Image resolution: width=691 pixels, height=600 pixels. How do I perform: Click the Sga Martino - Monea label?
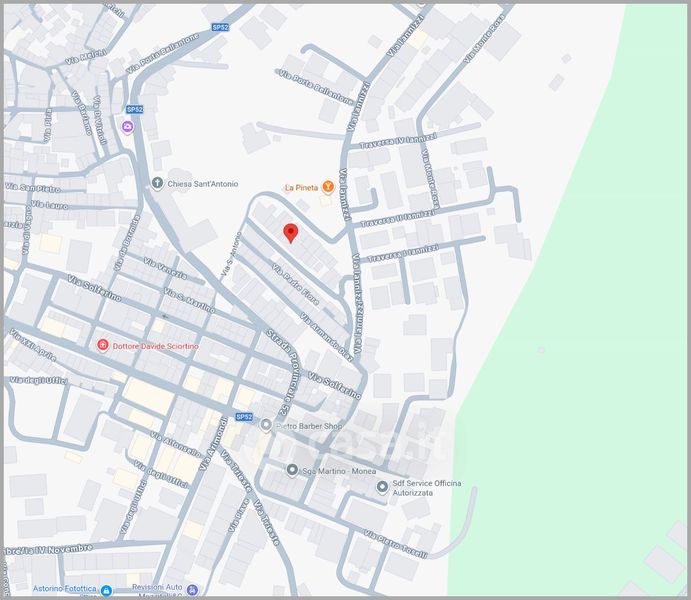[x=339, y=471]
